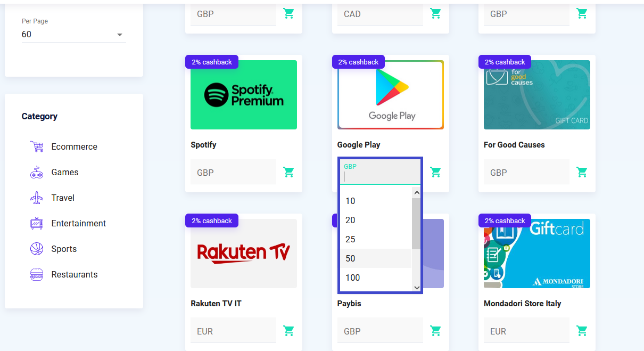The width and height of the screenshot is (644, 351).
Task: Click the Google Play cart icon
Action: (436, 172)
